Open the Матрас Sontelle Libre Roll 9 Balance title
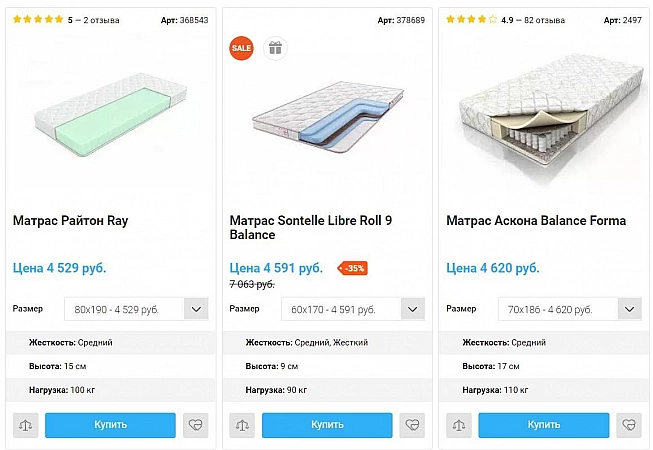 [311, 227]
